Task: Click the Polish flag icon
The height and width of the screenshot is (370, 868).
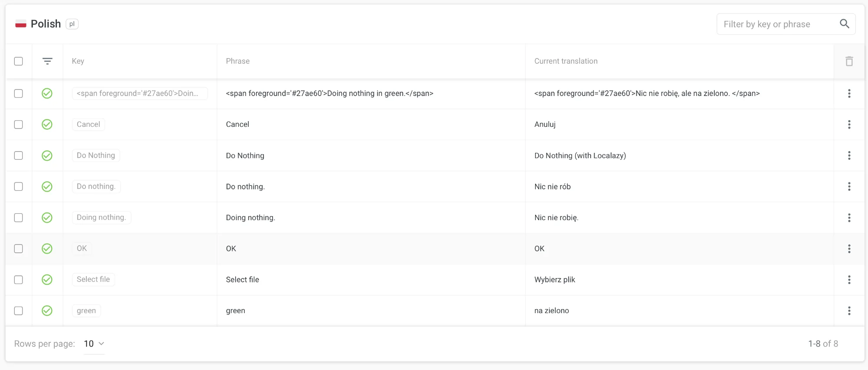Action: [21, 24]
